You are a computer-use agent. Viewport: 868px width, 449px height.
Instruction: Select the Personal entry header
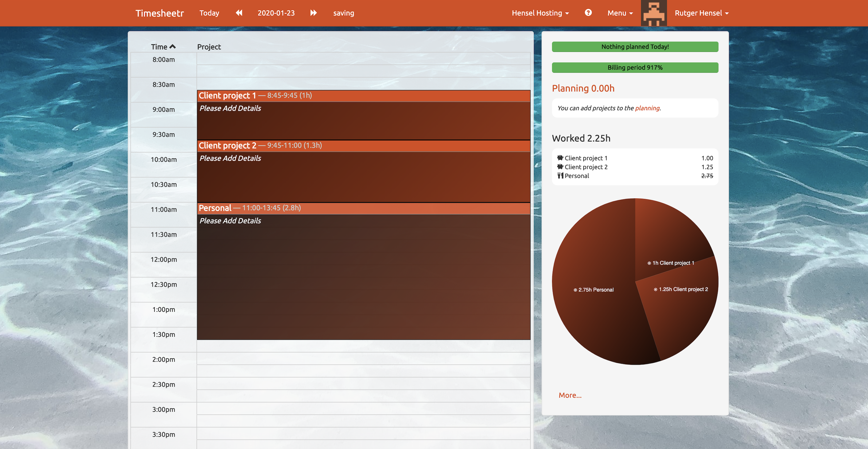(364, 208)
